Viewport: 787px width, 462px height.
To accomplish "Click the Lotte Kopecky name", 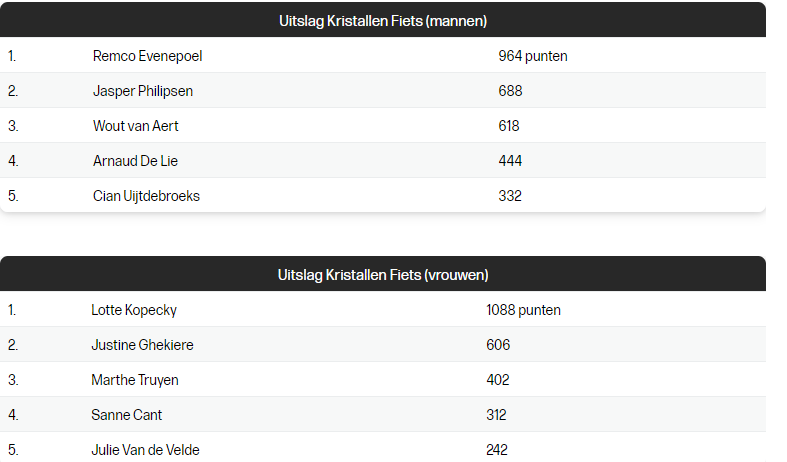I will coord(134,310).
